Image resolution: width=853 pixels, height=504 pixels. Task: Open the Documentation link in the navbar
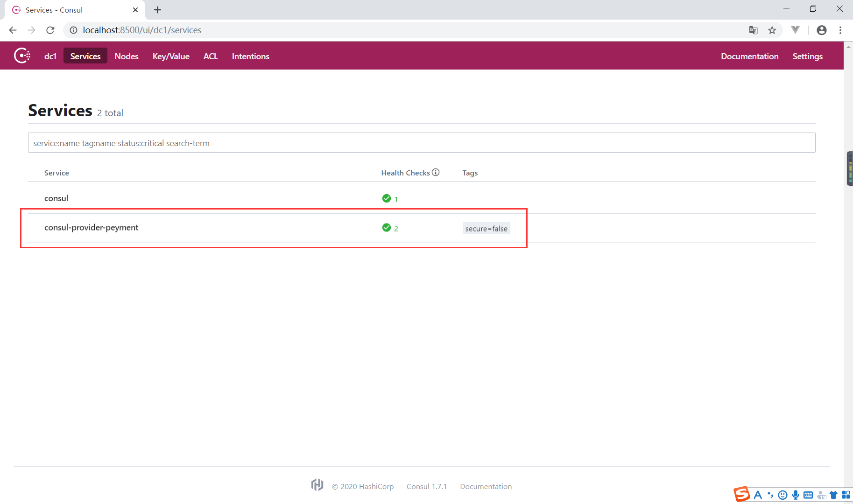[750, 56]
